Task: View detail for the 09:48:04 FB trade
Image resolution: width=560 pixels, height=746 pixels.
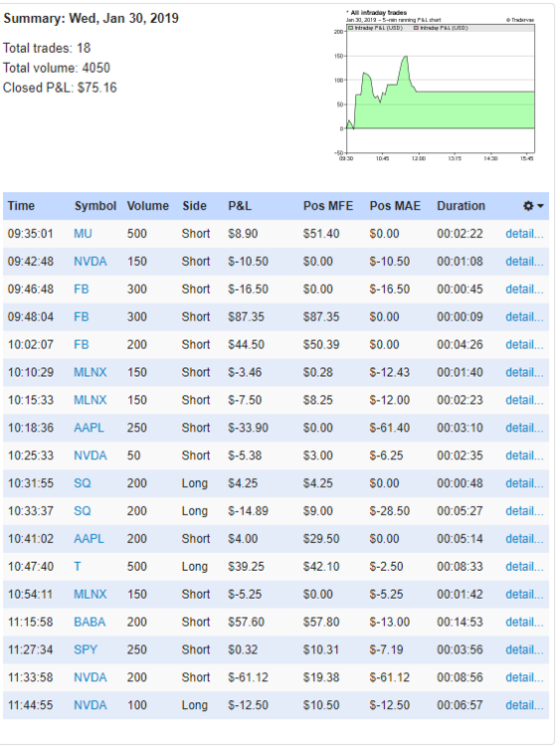Action: 524,317
